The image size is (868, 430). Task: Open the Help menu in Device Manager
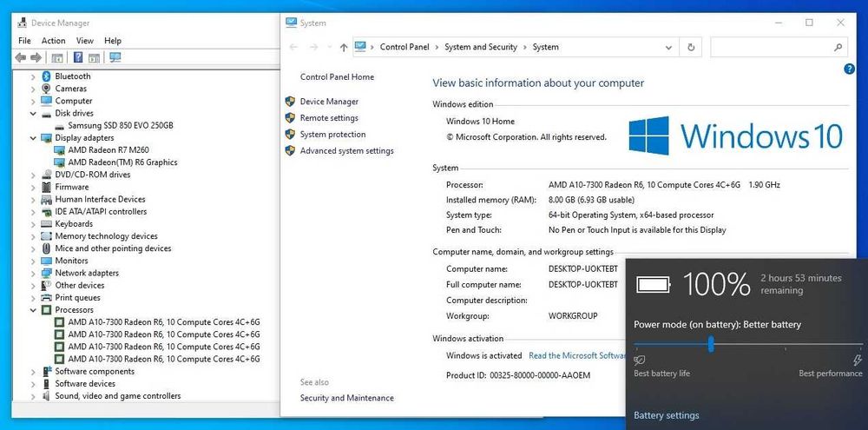pyautogui.click(x=112, y=41)
